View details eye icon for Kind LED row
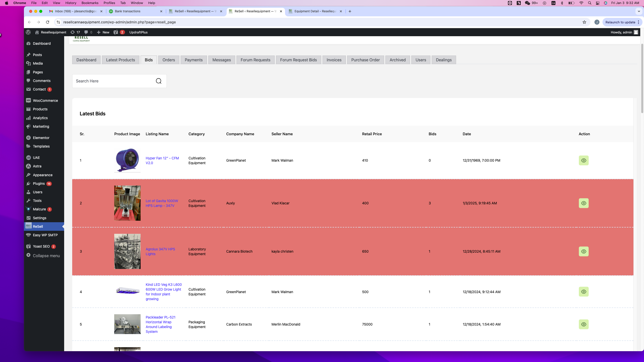The width and height of the screenshot is (644, 362). (584, 292)
